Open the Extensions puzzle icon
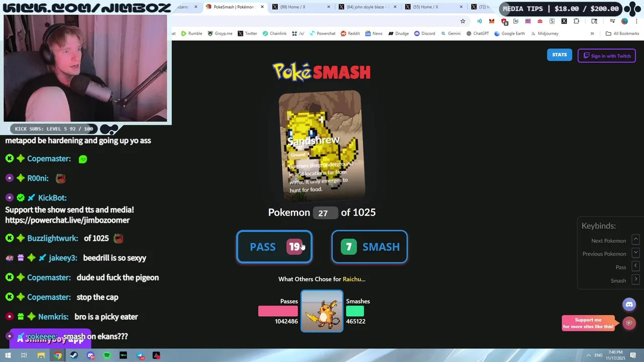Viewport: 644px width, 362px height. point(577,21)
